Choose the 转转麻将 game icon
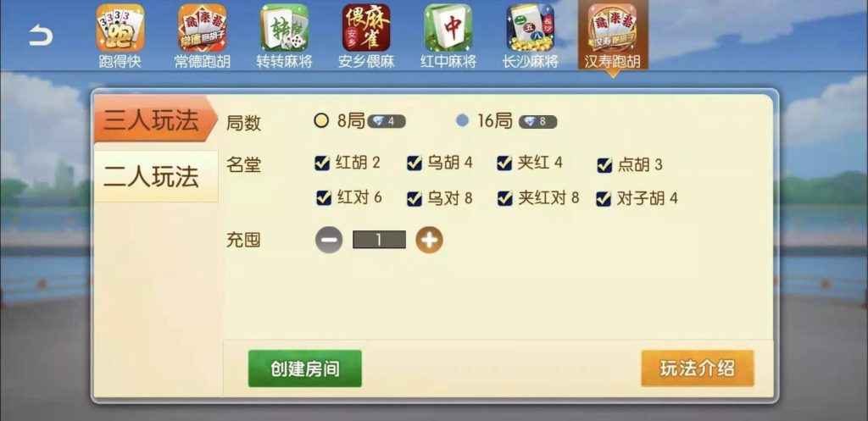 [x=284, y=36]
